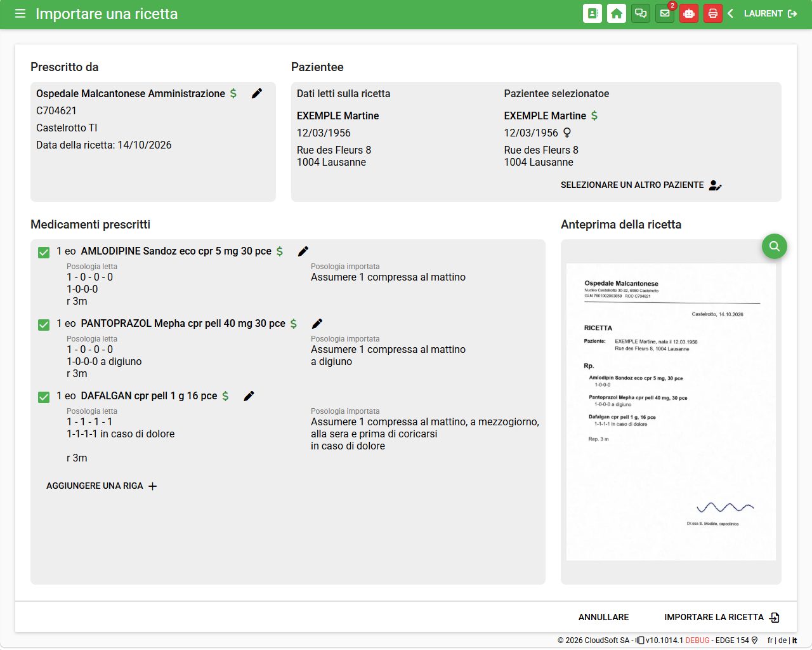
Task: Switch language to it
Action: tap(794, 640)
